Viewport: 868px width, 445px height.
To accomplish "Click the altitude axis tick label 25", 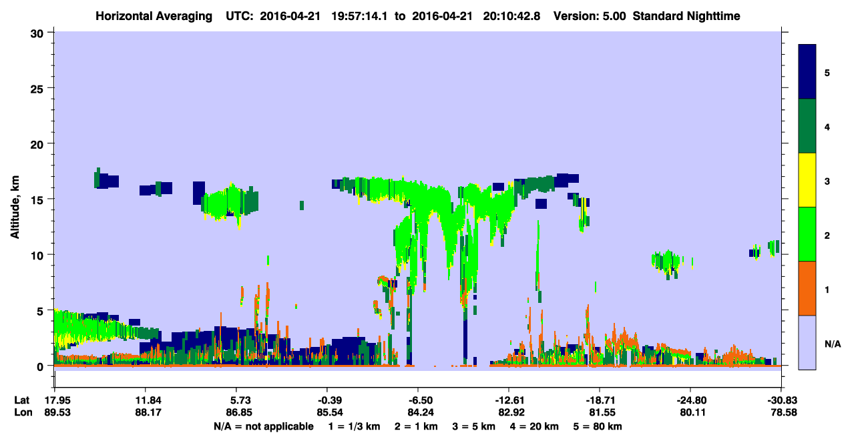I will point(38,88).
